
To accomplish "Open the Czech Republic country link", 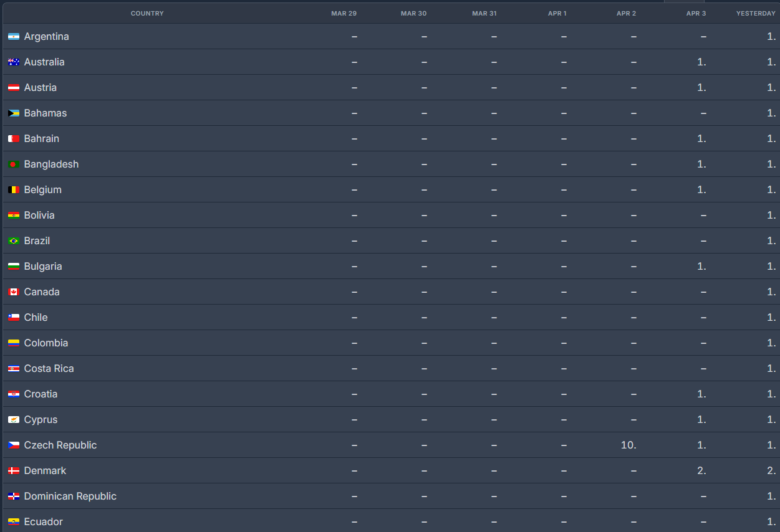I will pyautogui.click(x=60, y=445).
